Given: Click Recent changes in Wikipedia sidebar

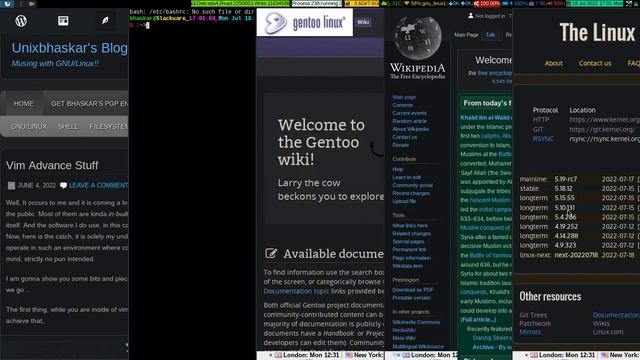Looking at the screenshot, I should coord(411,193).
